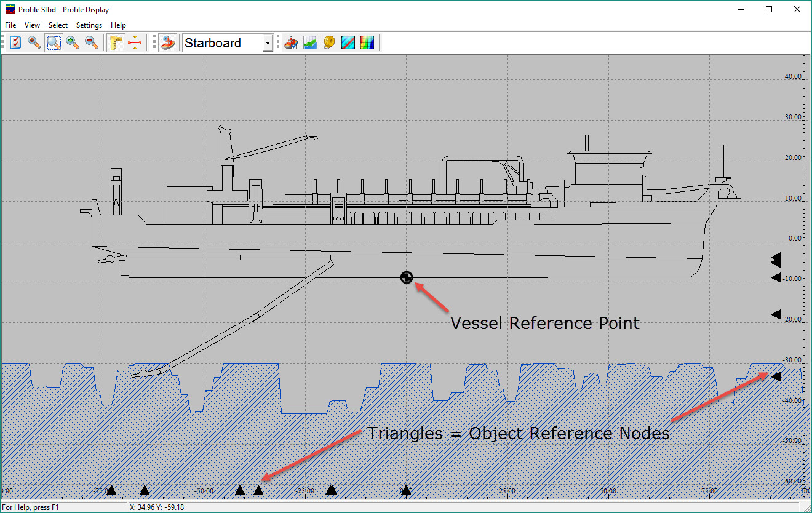812x513 pixels.
Task: Click the Vessel Reference Point marker
Action: click(406, 277)
